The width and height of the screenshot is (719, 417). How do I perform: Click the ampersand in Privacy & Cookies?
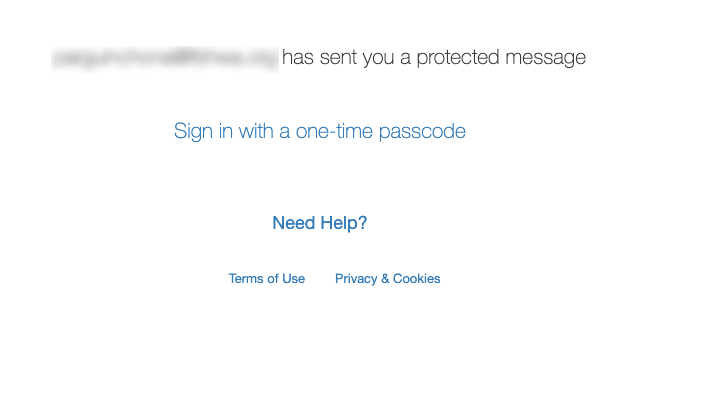click(x=386, y=279)
